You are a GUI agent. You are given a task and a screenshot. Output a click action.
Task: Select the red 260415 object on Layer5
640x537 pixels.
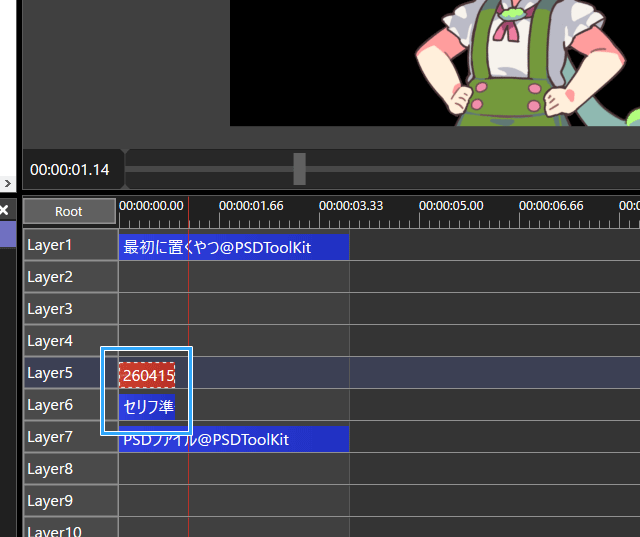coord(147,375)
